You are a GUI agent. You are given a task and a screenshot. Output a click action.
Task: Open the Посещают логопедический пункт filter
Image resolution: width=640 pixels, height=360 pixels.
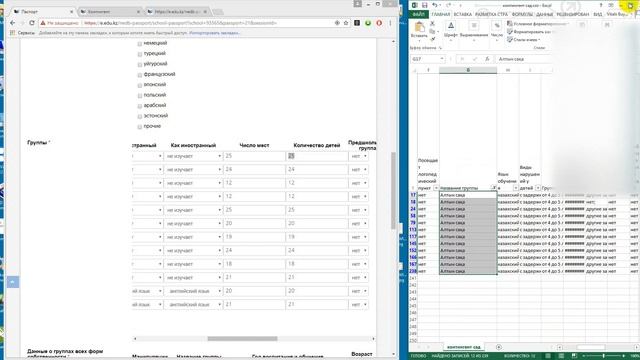point(436,188)
